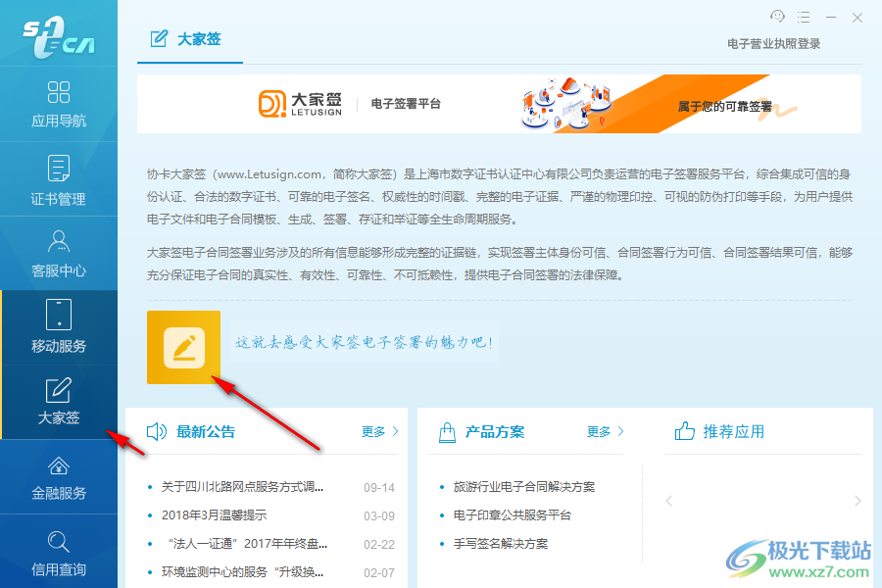Click the 产品方案 heading
Screen dimensions: 882x588
[x=495, y=431]
